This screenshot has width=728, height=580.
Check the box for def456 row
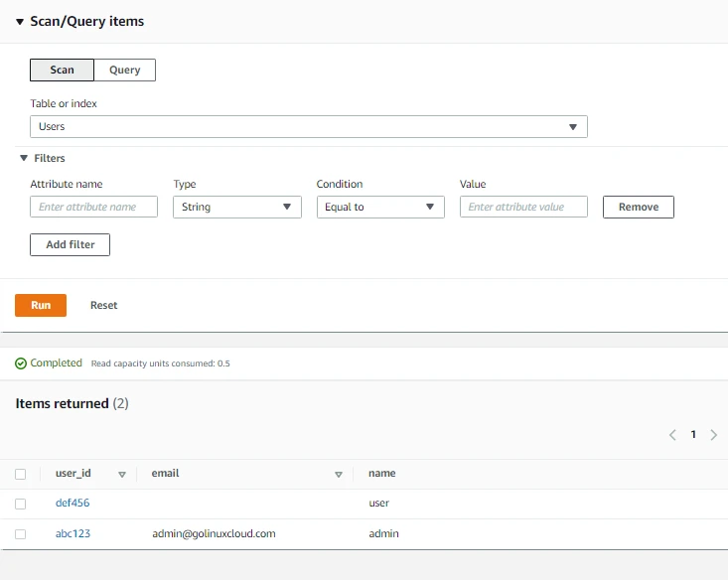click(x=21, y=504)
